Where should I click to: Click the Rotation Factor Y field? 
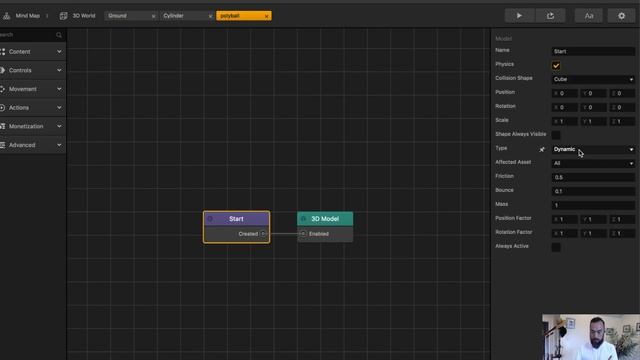(x=593, y=233)
